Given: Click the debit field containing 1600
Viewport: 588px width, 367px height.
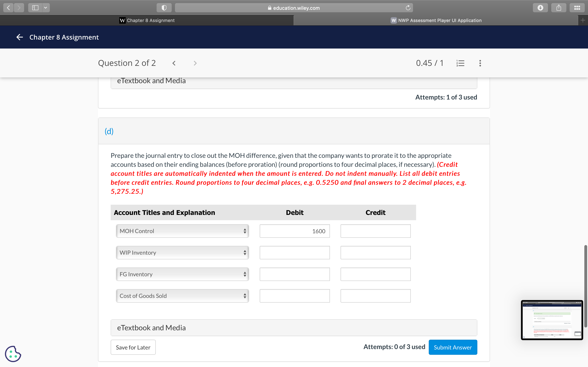Looking at the screenshot, I should 294,231.
